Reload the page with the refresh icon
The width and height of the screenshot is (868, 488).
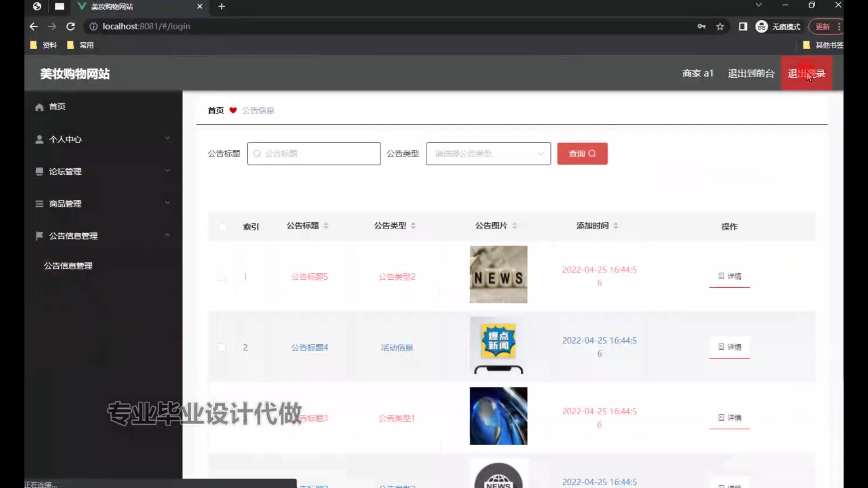point(71,26)
